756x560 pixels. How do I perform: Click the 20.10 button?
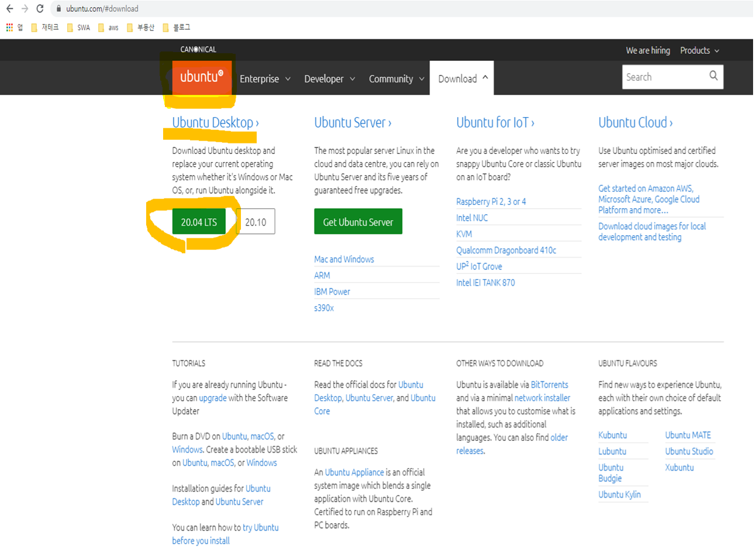pyautogui.click(x=256, y=222)
